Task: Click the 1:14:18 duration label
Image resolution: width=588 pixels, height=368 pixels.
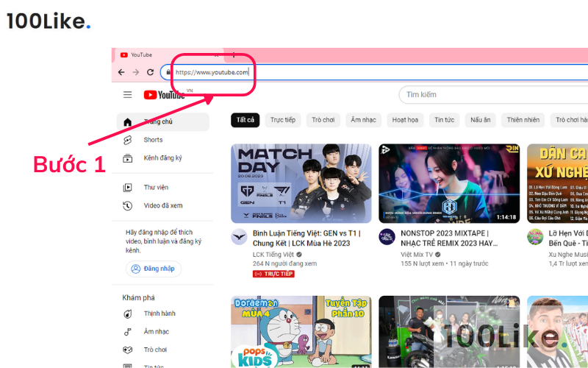Action: (506, 217)
